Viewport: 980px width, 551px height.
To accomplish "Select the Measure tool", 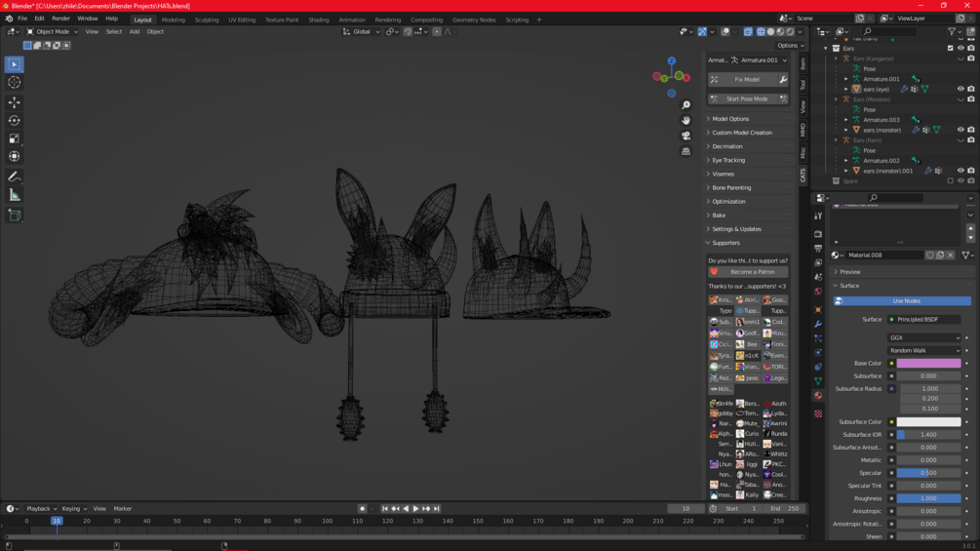I will click(x=14, y=195).
